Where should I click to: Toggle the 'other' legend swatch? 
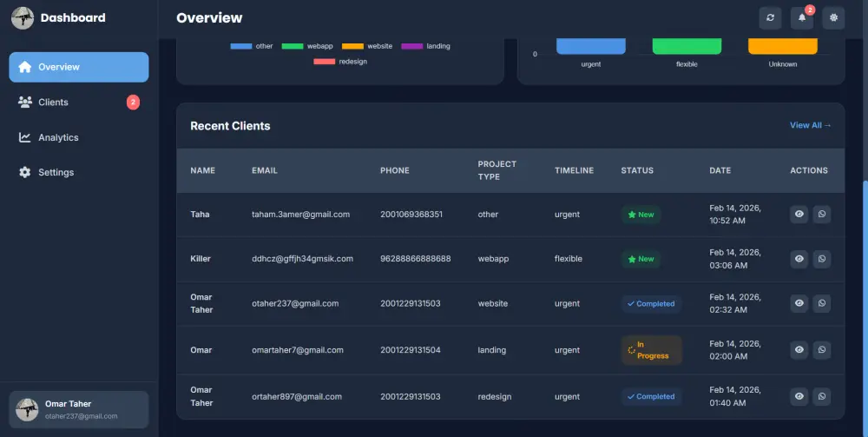coord(240,46)
